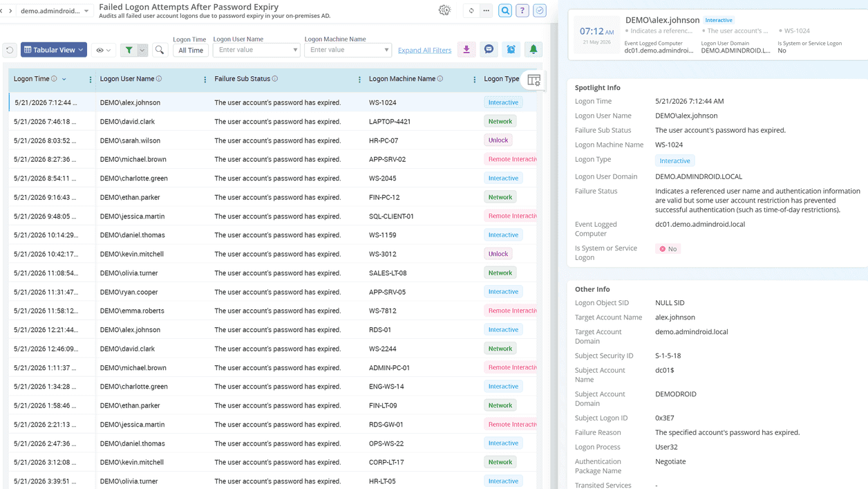The height and width of the screenshot is (489, 868).
Task: Click the FIN-LT-09 machine name cell
Action: 383,405
